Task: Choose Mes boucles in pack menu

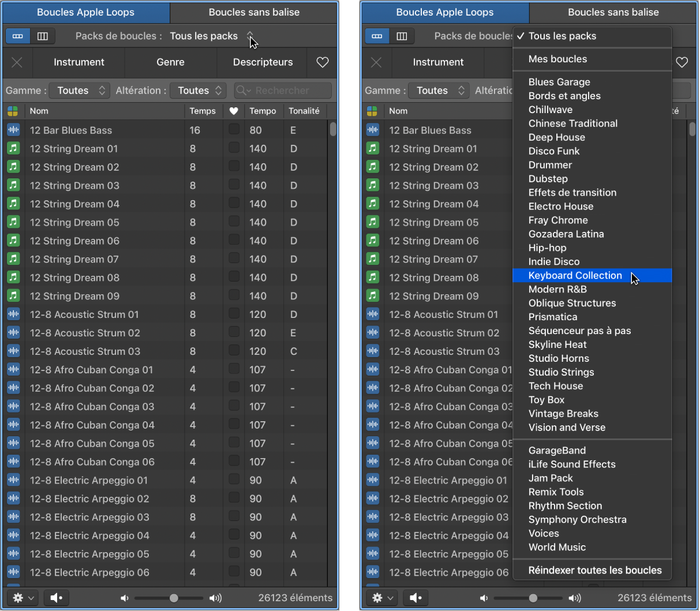Action: [x=592, y=59]
